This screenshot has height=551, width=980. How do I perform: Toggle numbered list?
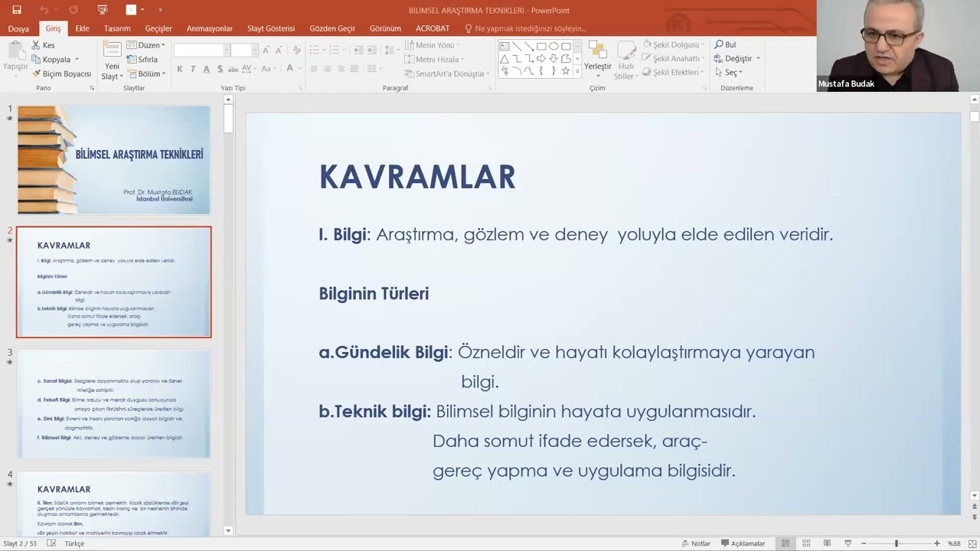click(334, 50)
